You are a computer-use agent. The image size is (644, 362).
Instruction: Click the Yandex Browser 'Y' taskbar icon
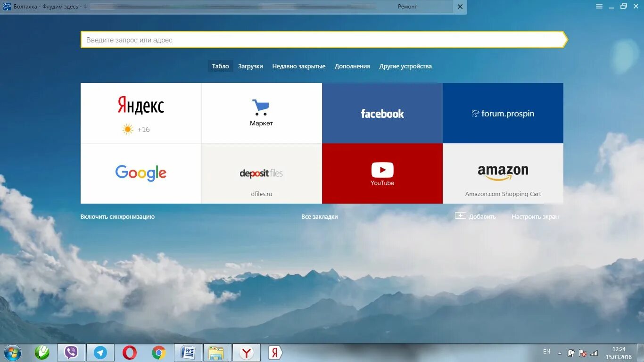coord(246,353)
